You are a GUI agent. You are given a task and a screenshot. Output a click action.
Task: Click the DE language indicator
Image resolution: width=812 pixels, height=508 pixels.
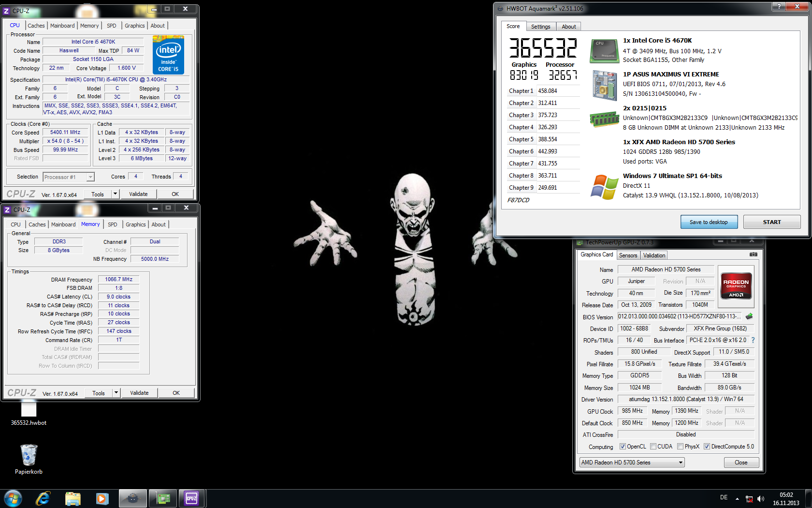(x=724, y=497)
